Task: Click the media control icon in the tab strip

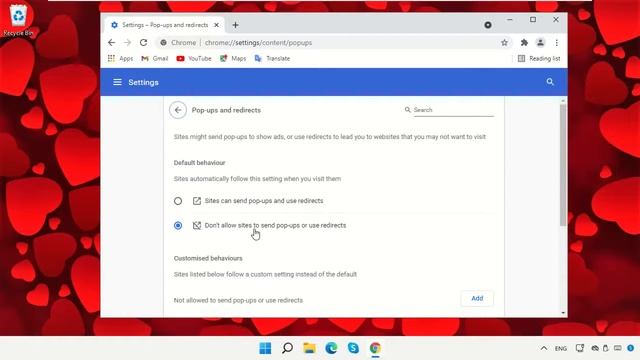Action: tap(488, 25)
